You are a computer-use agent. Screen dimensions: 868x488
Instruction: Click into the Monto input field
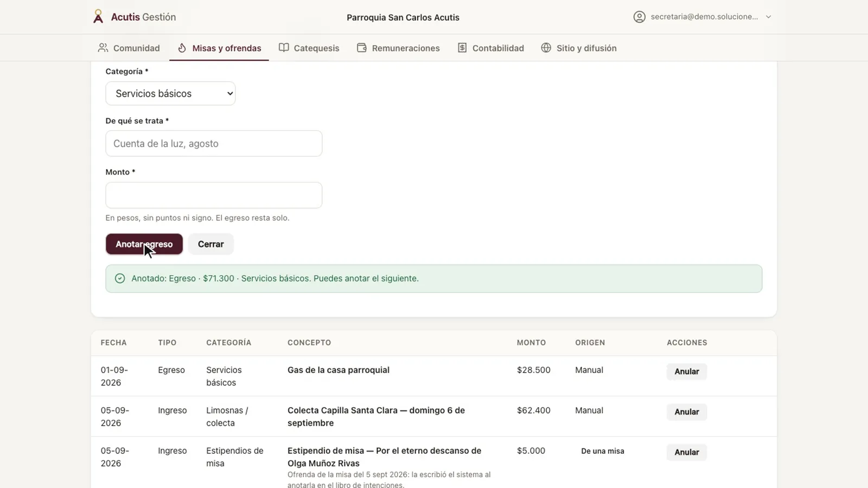(214, 195)
